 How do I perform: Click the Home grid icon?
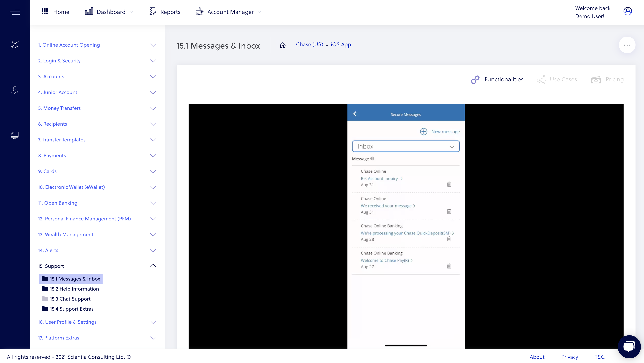45,12
